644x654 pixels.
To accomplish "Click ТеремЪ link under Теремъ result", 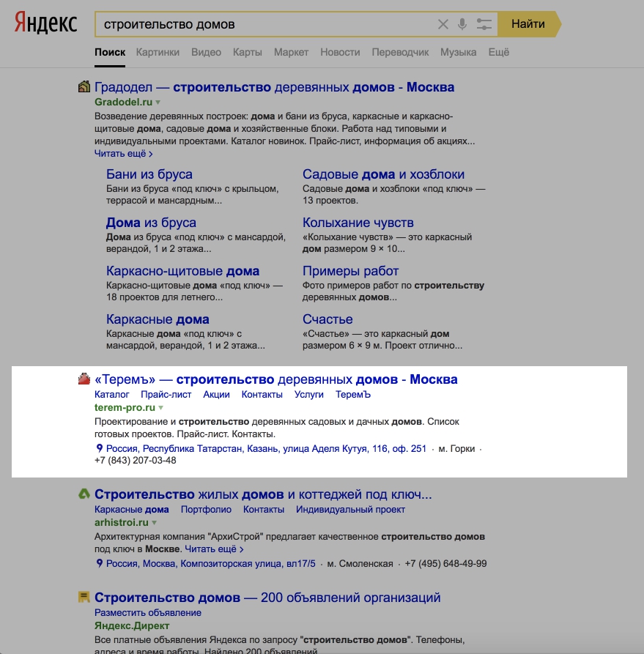I will 353,394.
